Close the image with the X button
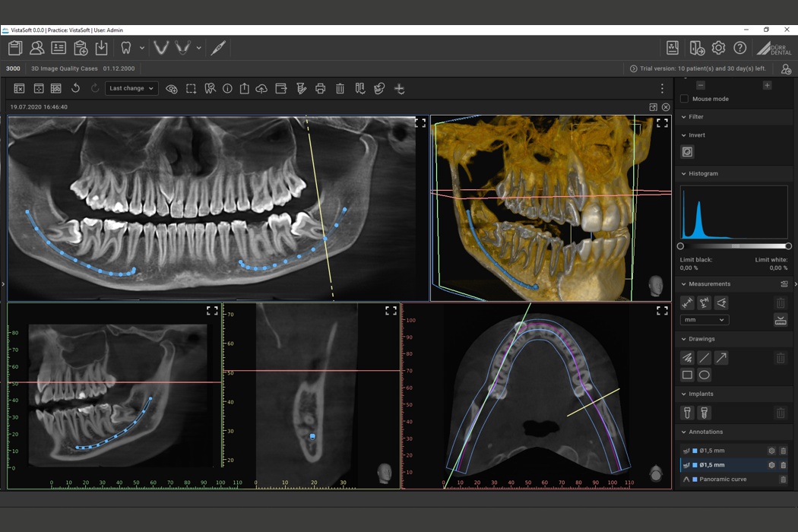The width and height of the screenshot is (798, 532). tap(666, 107)
